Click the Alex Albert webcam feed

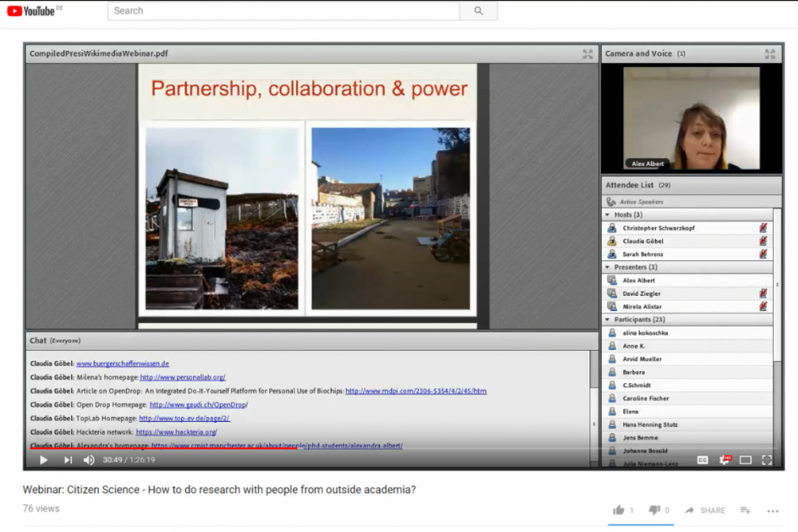pos(691,118)
